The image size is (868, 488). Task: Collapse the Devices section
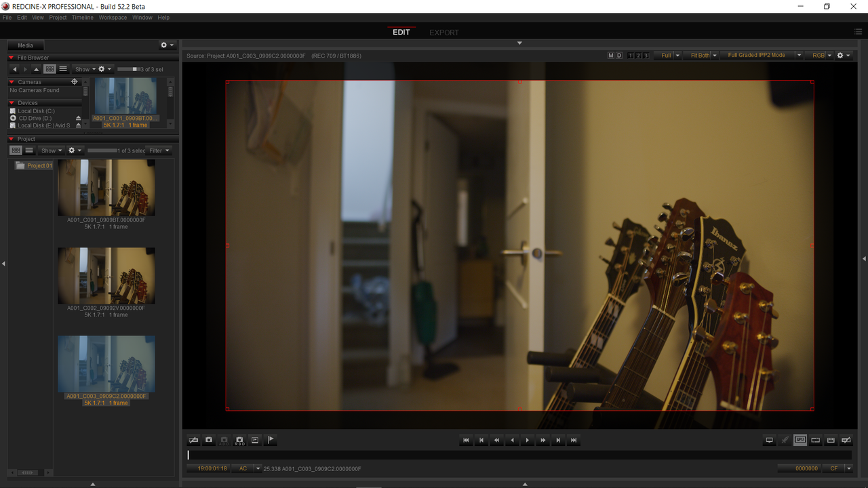point(12,103)
